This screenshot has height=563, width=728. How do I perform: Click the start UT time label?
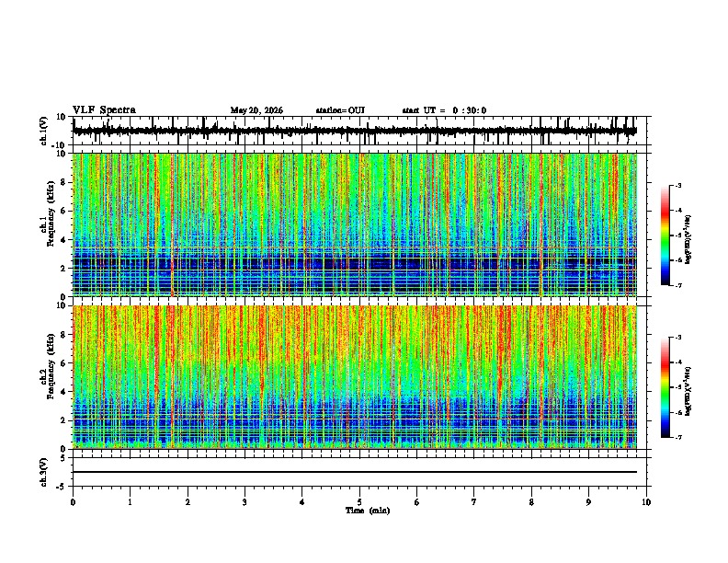[x=444, y=110]
